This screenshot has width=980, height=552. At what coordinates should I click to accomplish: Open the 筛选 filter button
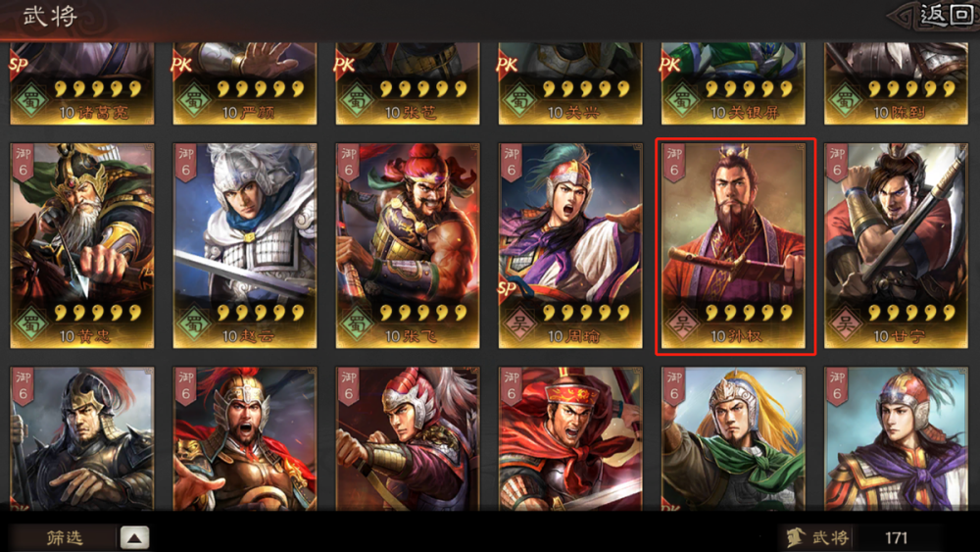point(65,537)
